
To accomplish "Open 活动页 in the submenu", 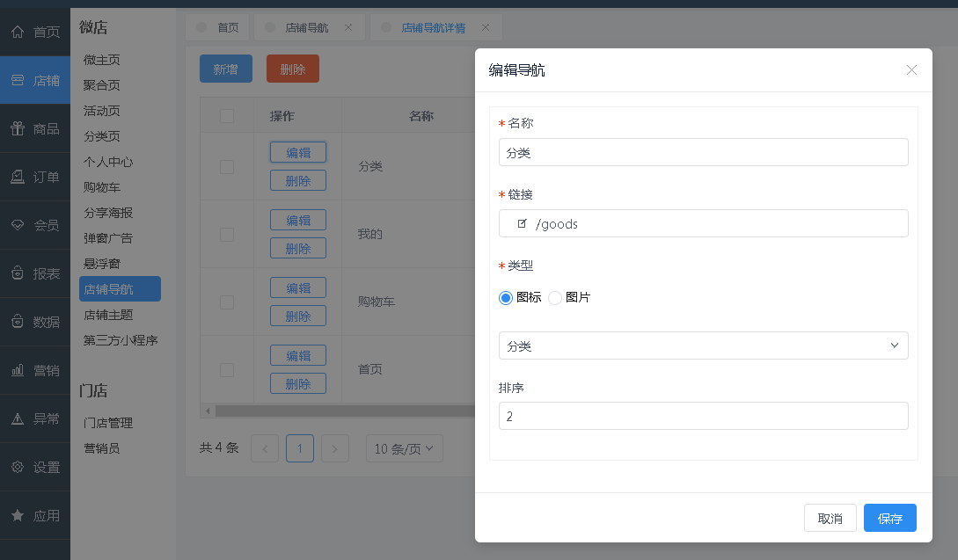I will (x=101, y=111).
